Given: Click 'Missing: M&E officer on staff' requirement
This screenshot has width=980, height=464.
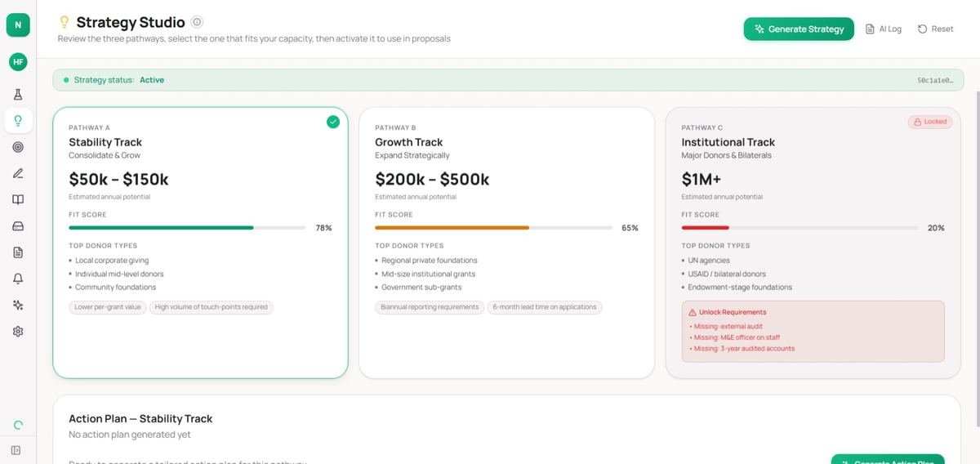Looking at the screenshot, I should point(737,337).
